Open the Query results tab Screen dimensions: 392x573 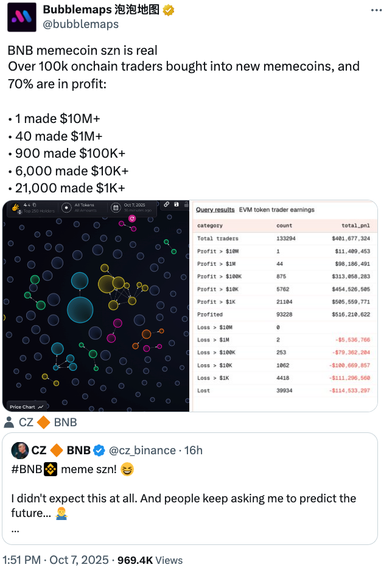[215, 209]
